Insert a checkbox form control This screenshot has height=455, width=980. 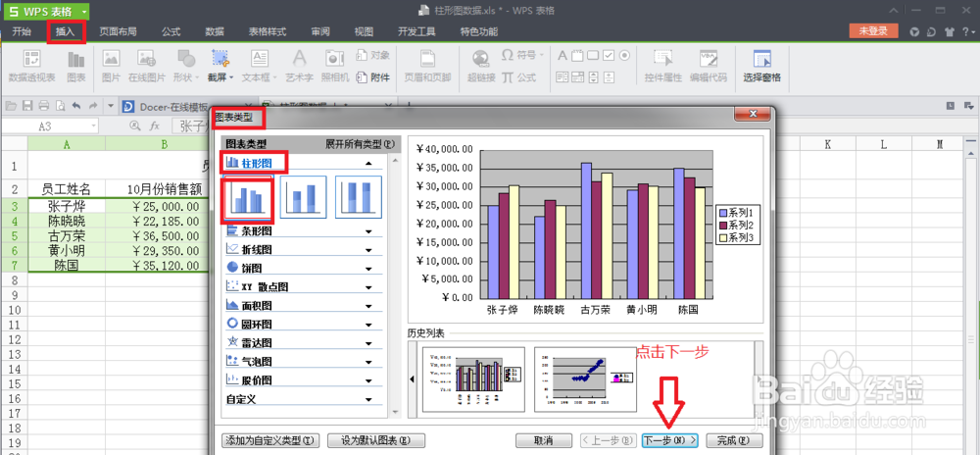pyautogui.click(x=609, y=56)
